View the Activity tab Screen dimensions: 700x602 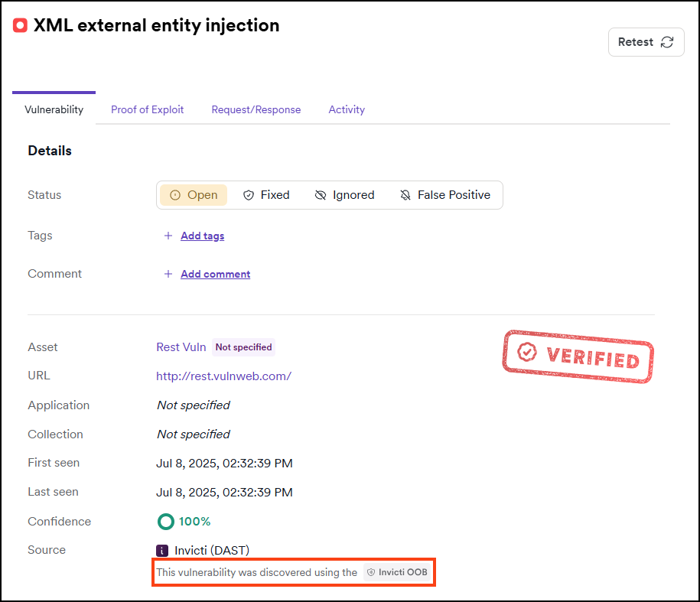(346, 109)
